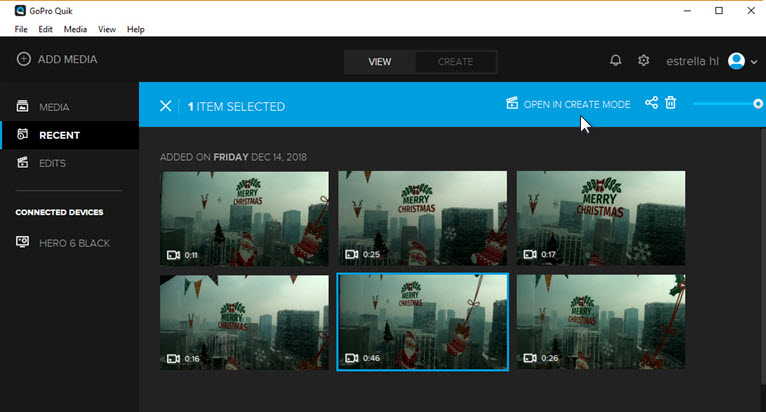Click the video icon on the 0:16 clip
Screen dimensions: 766x412
tap(173, 359)
